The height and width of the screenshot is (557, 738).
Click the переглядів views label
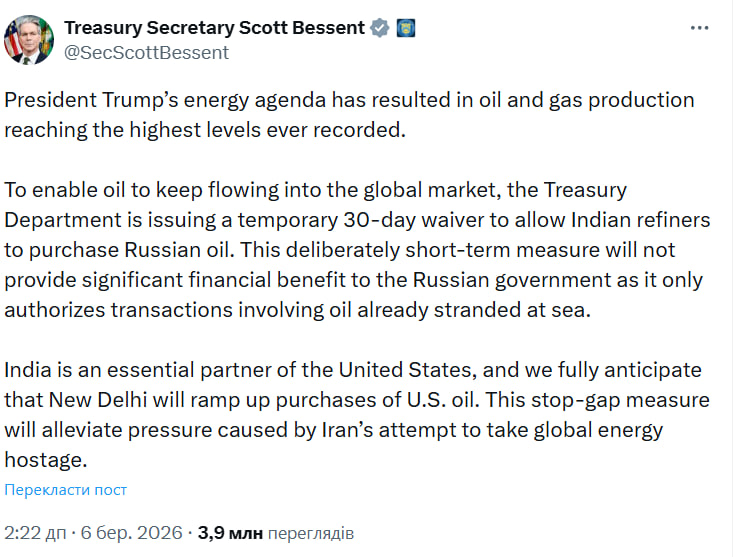click(312, 533)
